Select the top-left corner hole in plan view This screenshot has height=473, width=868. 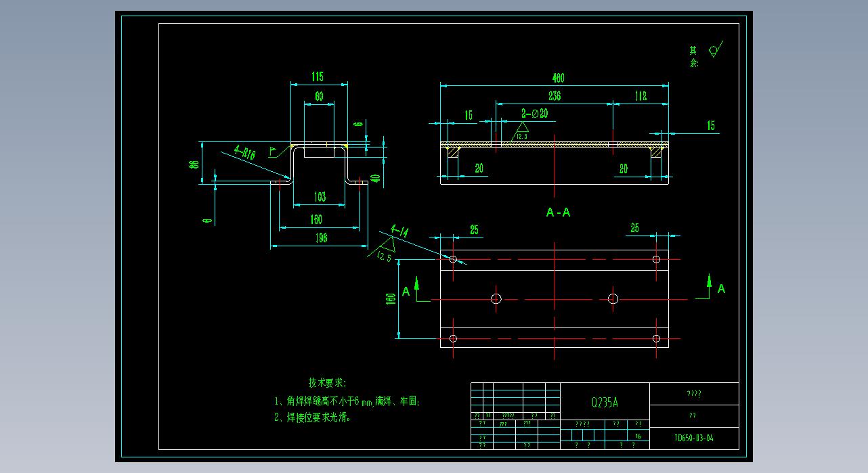[x=453, y=258]
